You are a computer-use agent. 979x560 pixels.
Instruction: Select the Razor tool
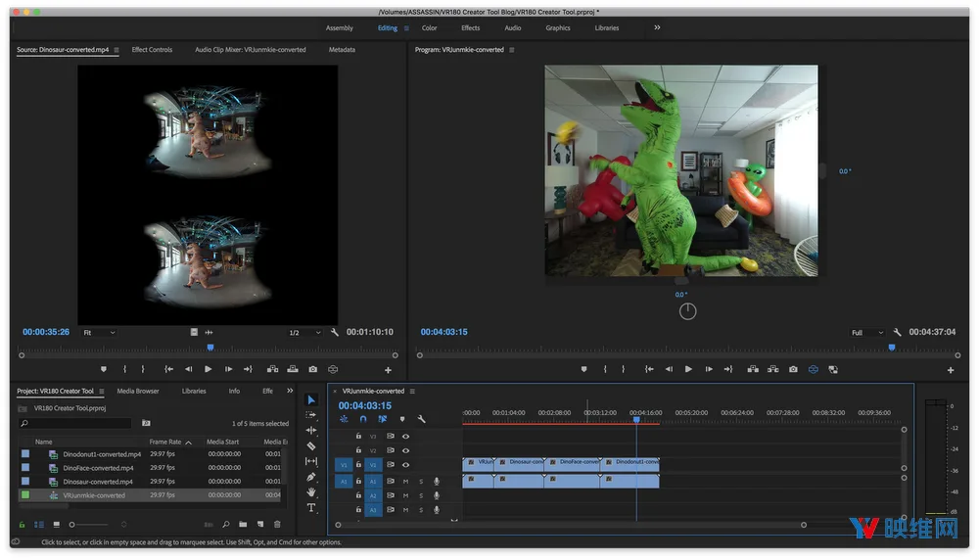pos(311,446)
